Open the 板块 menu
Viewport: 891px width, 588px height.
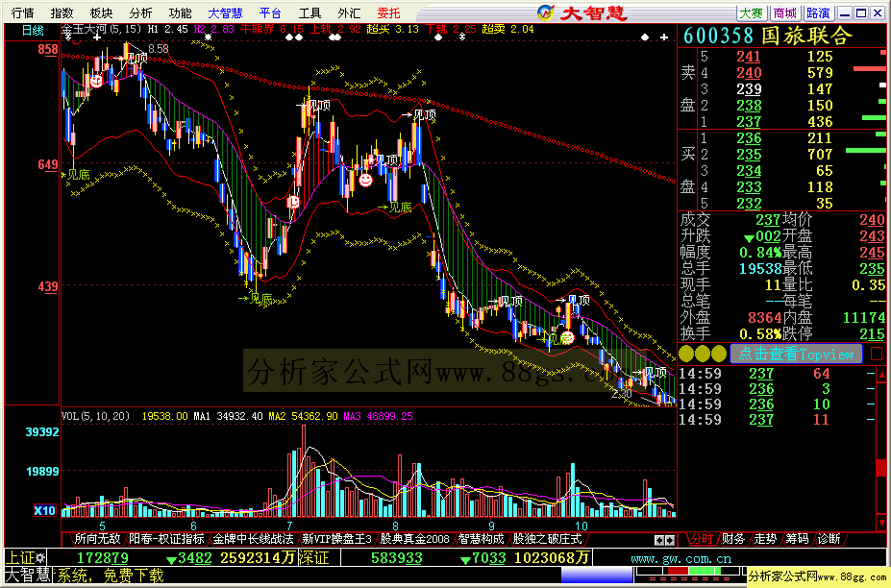(x=102, y=12)
